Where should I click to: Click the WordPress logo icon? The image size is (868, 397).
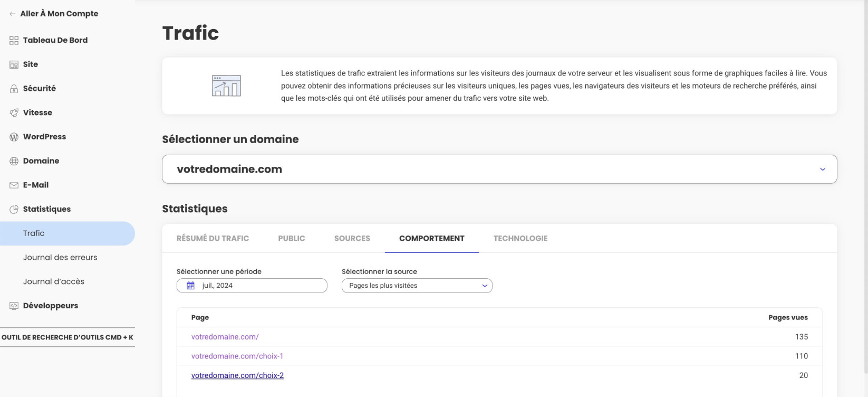click(14, 137)
